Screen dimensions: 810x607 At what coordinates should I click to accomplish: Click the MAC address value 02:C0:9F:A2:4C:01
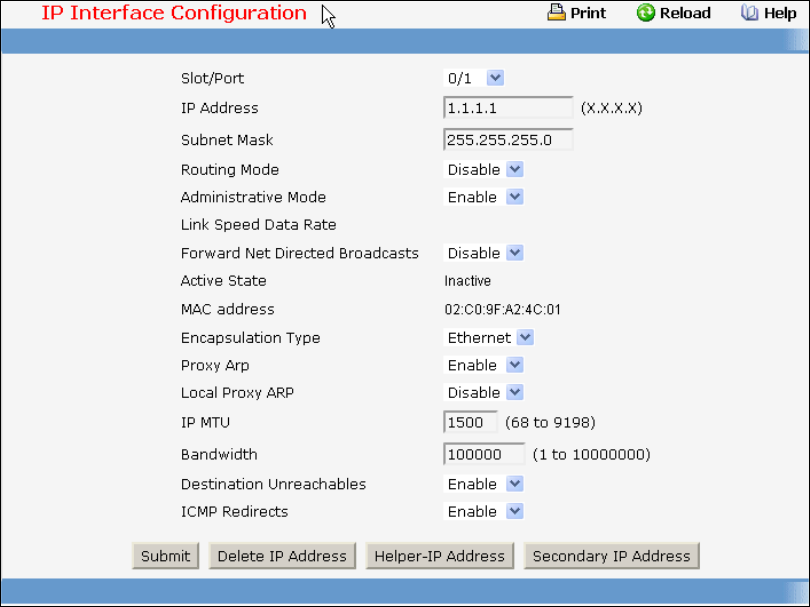pos(503,309)
